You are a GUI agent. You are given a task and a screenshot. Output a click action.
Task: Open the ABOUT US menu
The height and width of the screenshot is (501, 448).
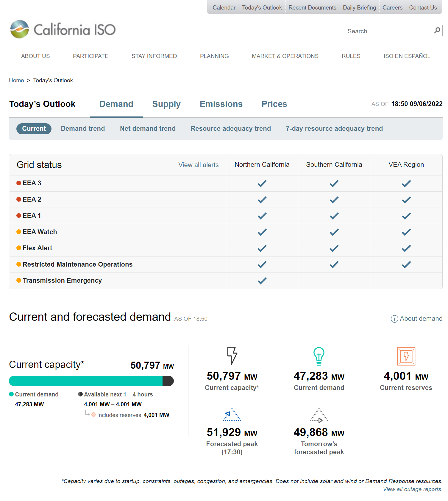pyautogui.click(x=35, y=56)
